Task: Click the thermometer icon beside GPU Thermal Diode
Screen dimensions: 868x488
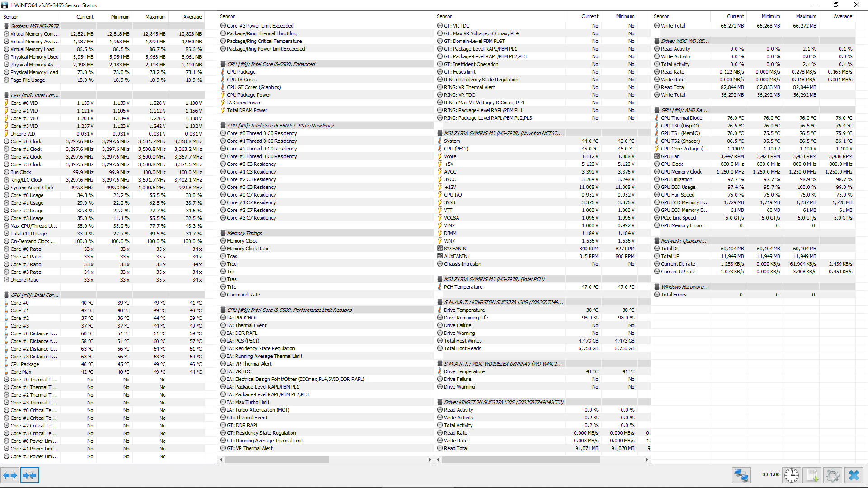Action: pyautogui.click(x=657, y=118)
